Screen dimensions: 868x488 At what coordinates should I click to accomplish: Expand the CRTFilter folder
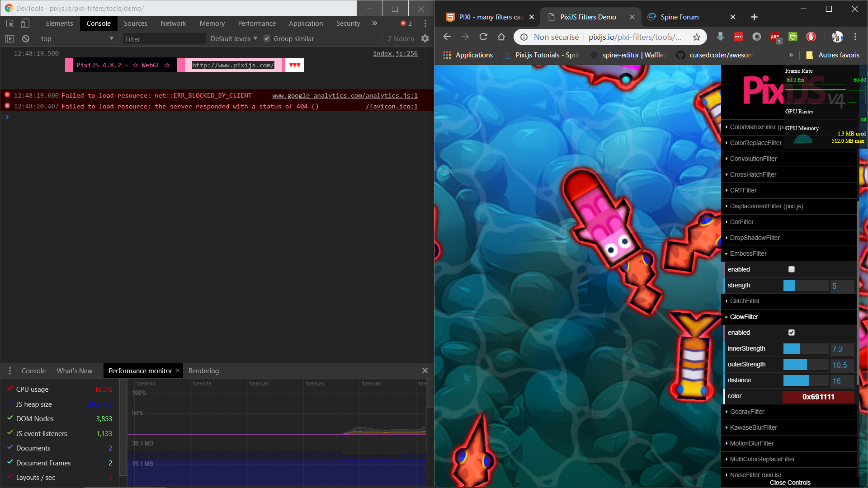point(789,190)
